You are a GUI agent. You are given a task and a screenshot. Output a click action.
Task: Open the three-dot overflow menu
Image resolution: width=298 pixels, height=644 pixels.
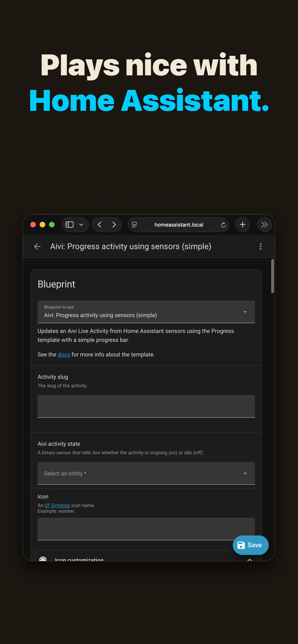260,246
